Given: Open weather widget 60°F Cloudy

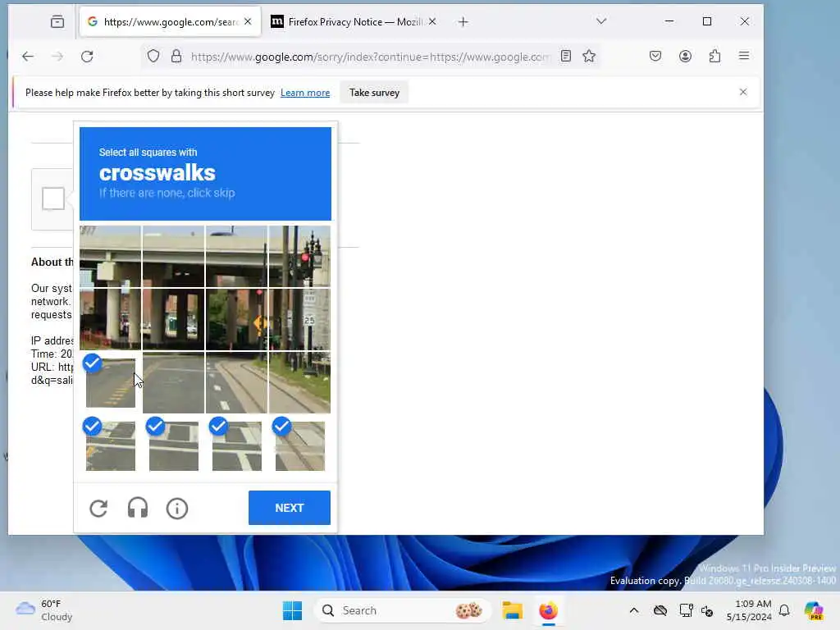Looking at the screenshot, I should pos(44,610).
